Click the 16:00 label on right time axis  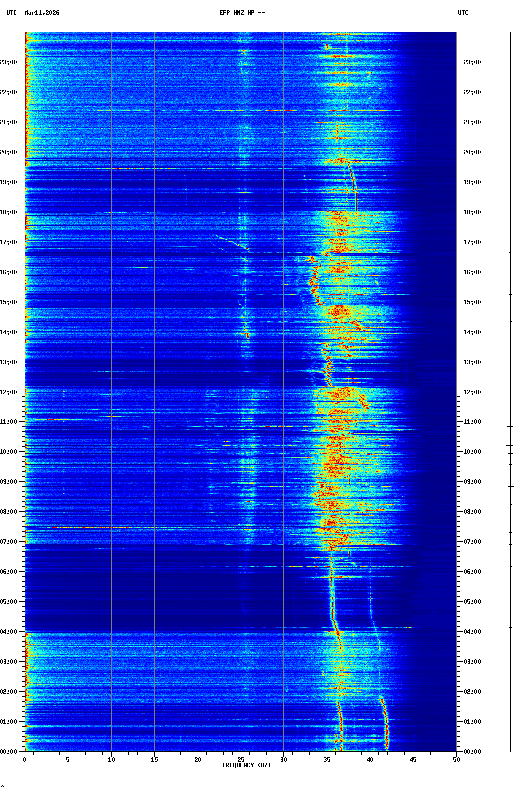[472, 272]
